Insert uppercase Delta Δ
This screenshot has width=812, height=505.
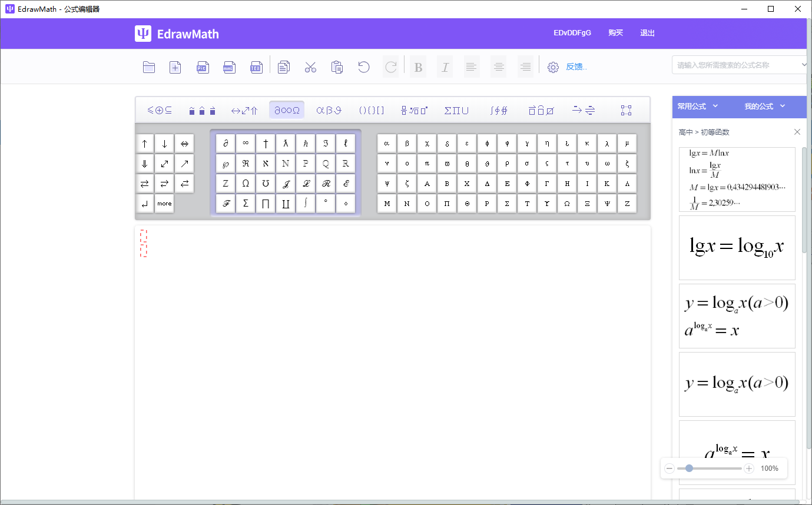487,183
